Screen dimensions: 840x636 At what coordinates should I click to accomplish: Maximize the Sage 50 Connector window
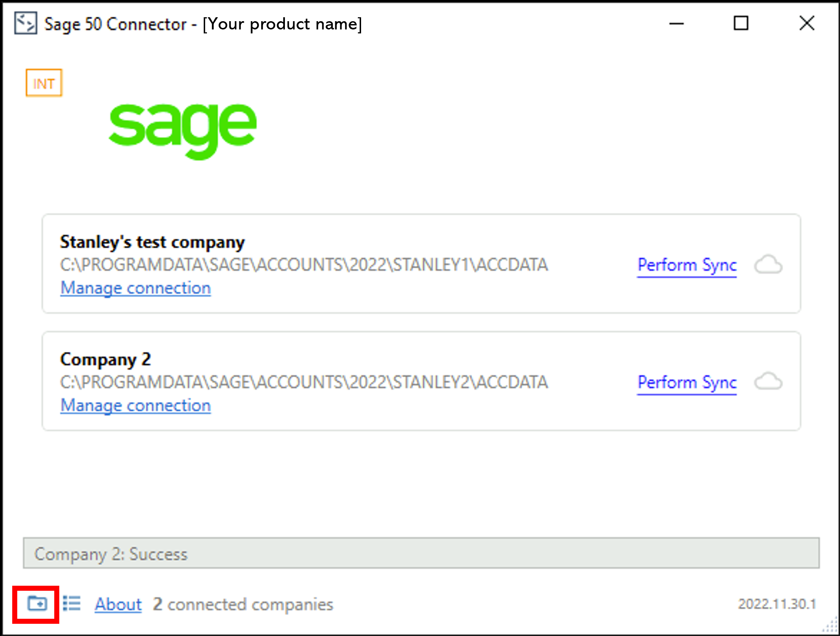point(740,24)
